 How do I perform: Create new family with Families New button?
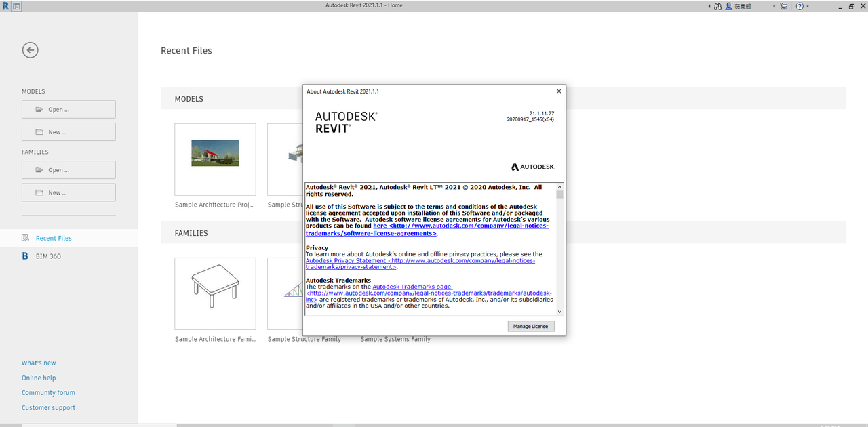click(x=68, y=192)
